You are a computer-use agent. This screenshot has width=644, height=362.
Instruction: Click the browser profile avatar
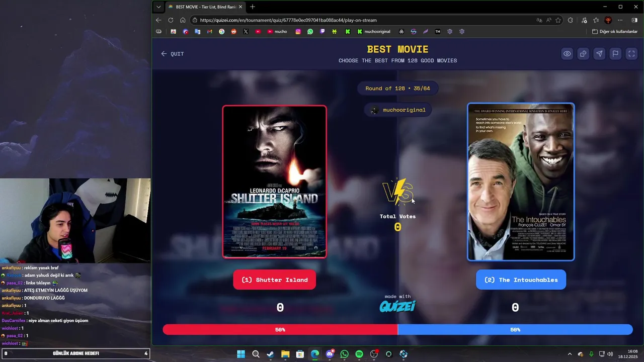(608, 20)
